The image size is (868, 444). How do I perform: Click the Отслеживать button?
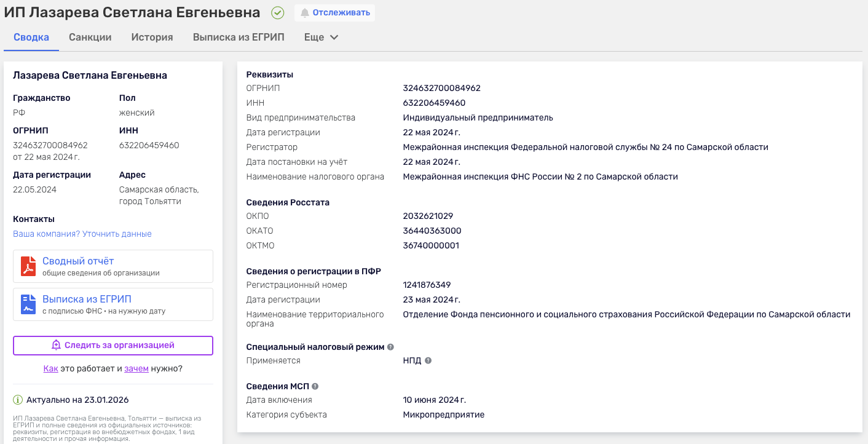pos(335,13)
